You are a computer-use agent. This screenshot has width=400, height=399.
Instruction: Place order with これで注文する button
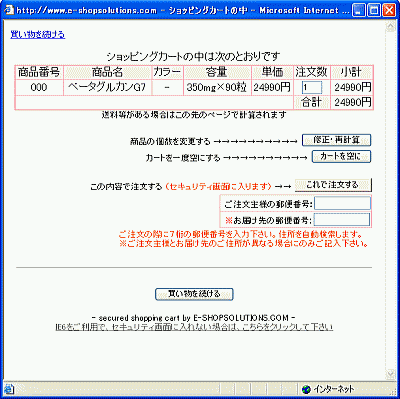(333, 185)
